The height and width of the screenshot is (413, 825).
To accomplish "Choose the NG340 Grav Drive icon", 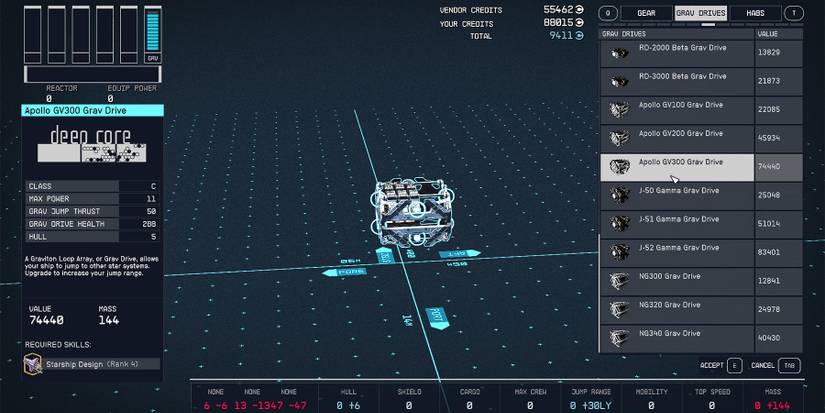I will (619, 338).
